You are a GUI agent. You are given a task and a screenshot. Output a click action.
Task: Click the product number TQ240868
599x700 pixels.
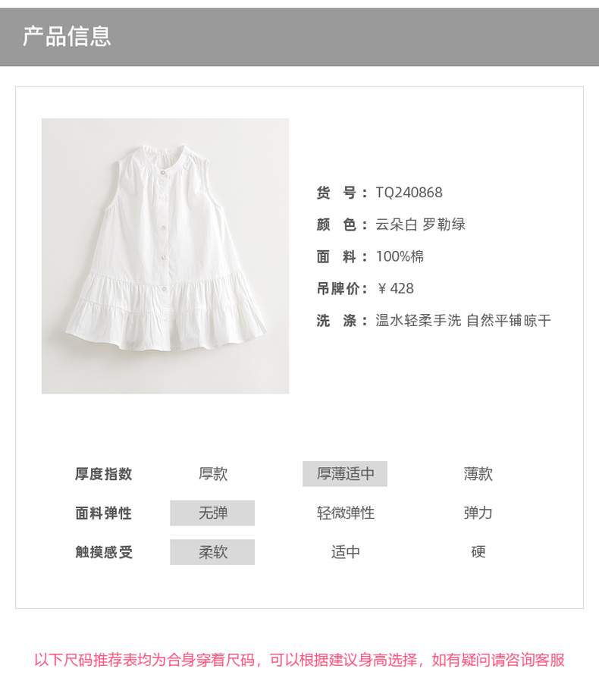click(409, 193)
